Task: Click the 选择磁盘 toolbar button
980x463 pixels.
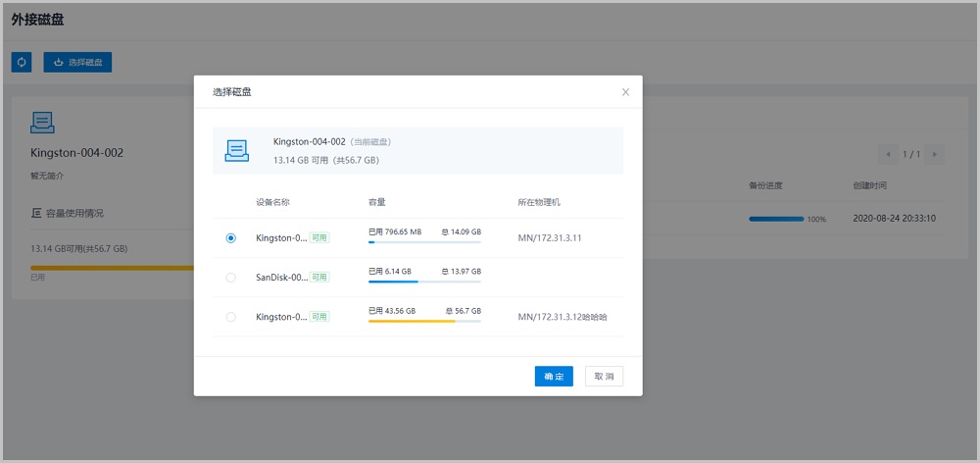Action: (x=77, y=62)
